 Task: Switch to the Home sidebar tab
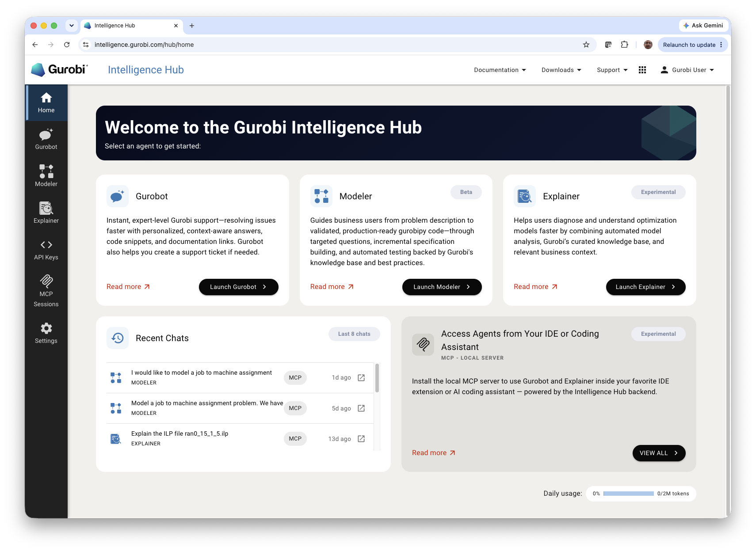coord(46,103)
